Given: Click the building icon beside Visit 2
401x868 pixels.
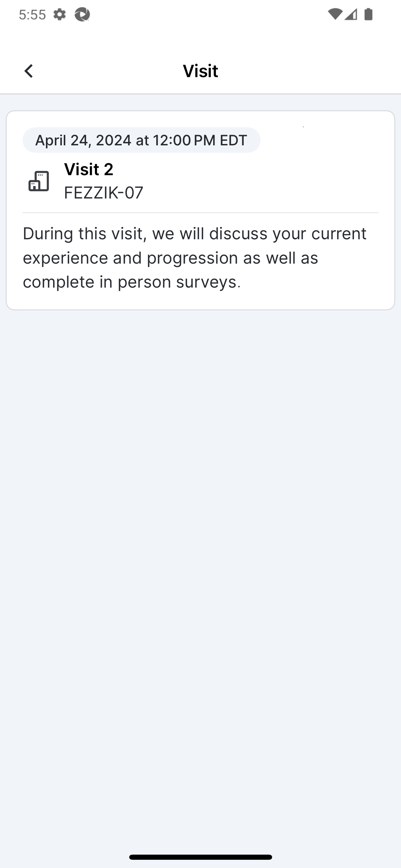Looking at the screenshot, I should [39, 181].
